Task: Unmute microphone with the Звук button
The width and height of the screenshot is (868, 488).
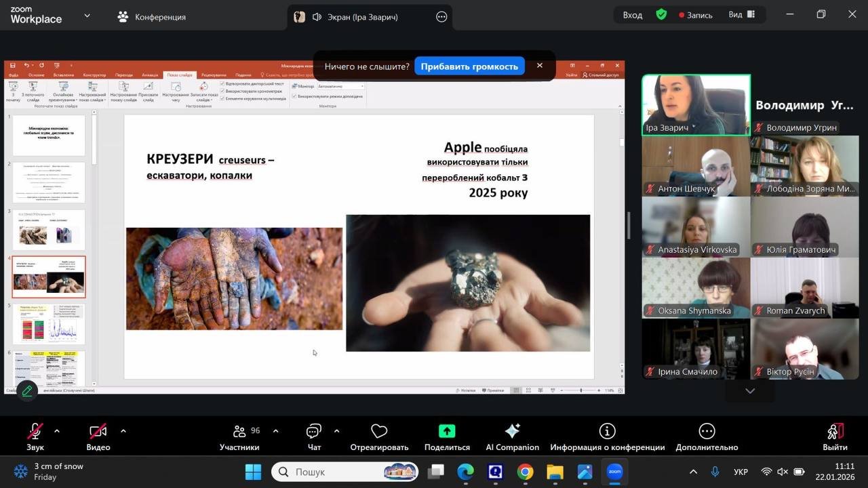Action: click(x=35, y=432)
